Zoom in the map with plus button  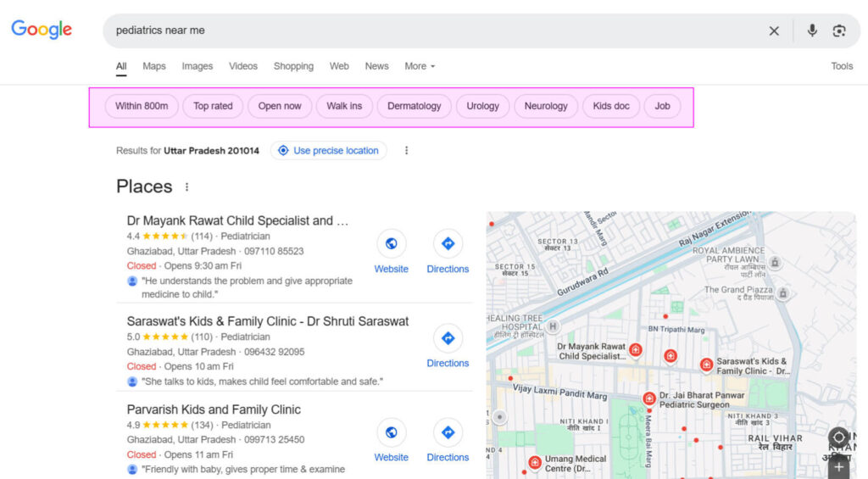[x=838, y=467]
